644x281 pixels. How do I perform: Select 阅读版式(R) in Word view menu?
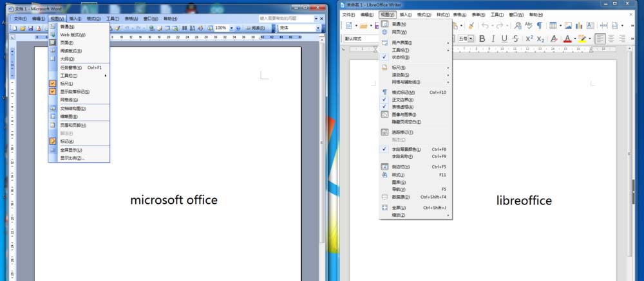79,51
